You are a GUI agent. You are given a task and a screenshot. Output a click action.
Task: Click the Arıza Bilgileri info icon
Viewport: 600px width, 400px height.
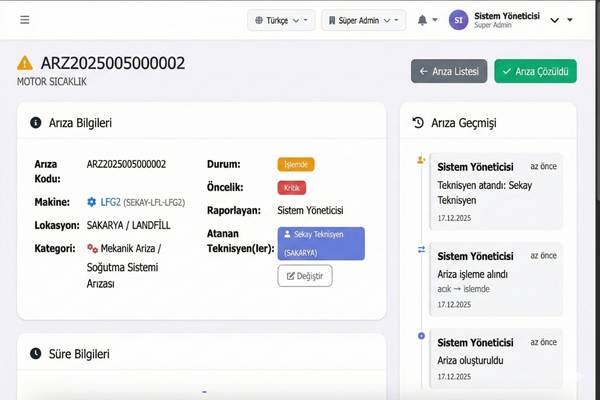tap(36, 123)
